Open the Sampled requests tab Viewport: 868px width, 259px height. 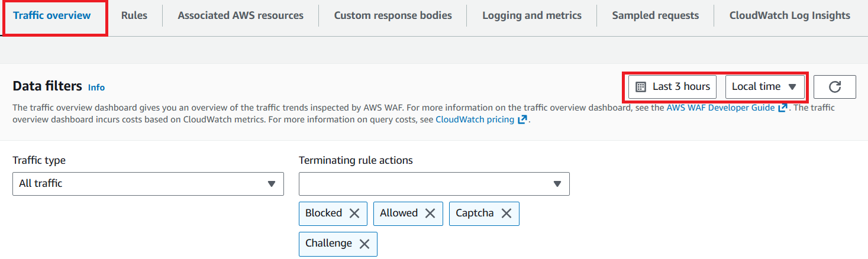point(655,15)
